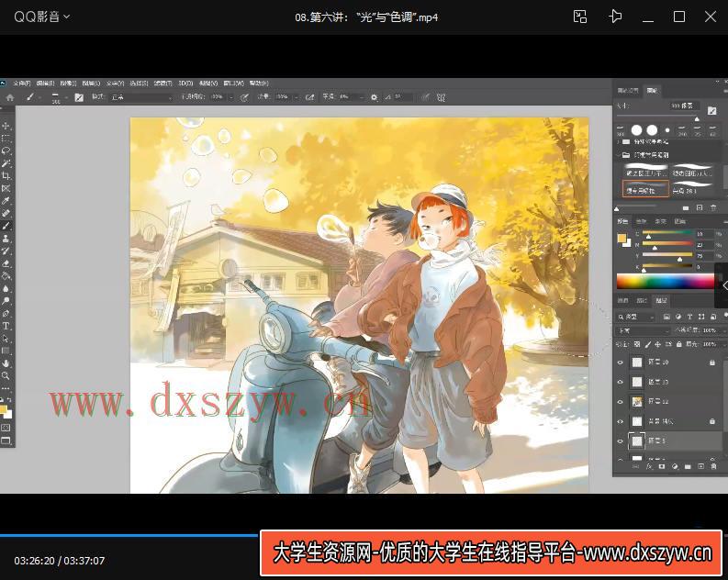
Task: Click symmetry paint butterfly icon
Action: [x=441, y=97]
